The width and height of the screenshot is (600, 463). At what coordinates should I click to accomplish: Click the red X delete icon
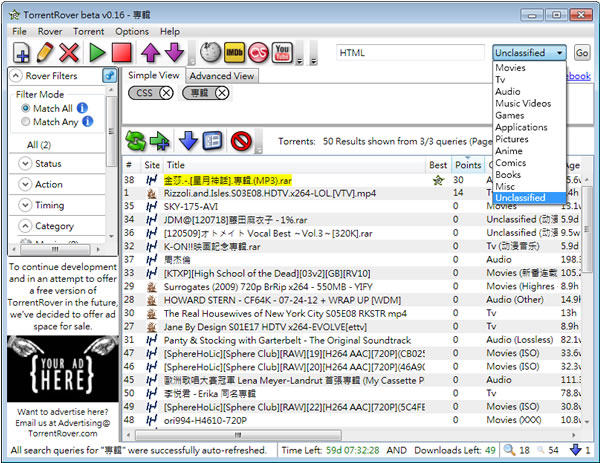(69, 53)
